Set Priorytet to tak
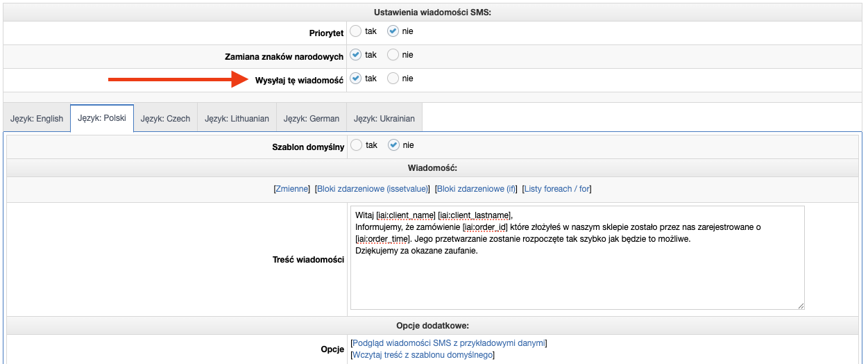 point(356,31)
